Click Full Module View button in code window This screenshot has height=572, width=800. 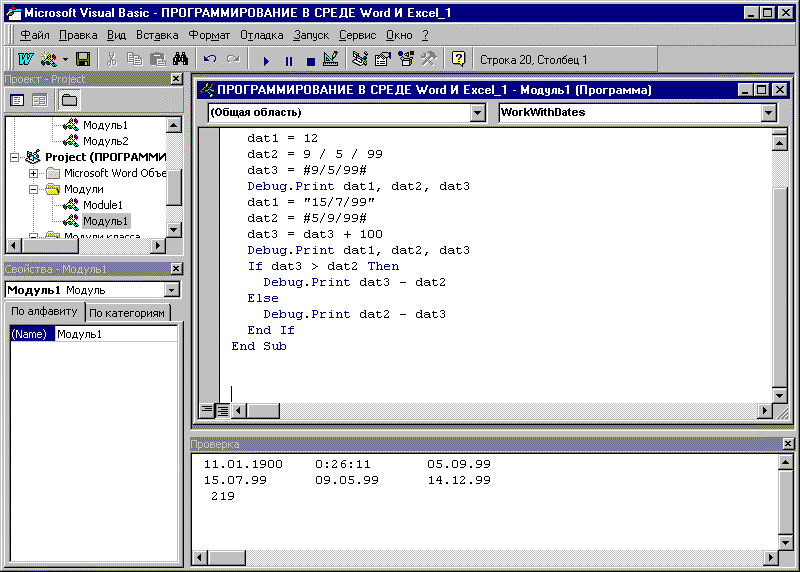223,410
